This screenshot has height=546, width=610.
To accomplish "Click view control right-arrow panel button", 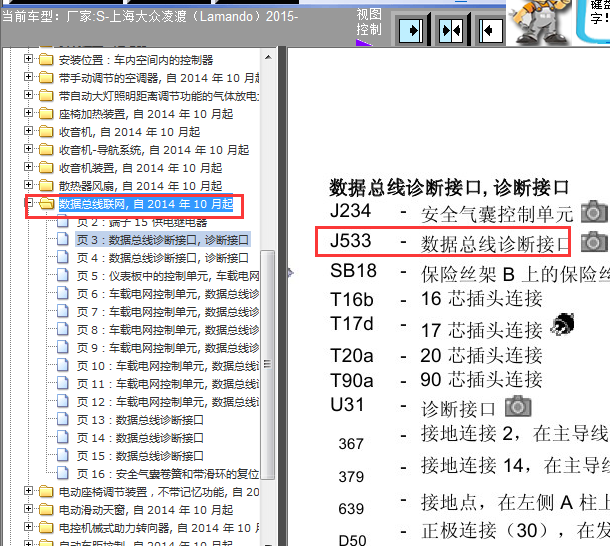I will pos(411,30).
